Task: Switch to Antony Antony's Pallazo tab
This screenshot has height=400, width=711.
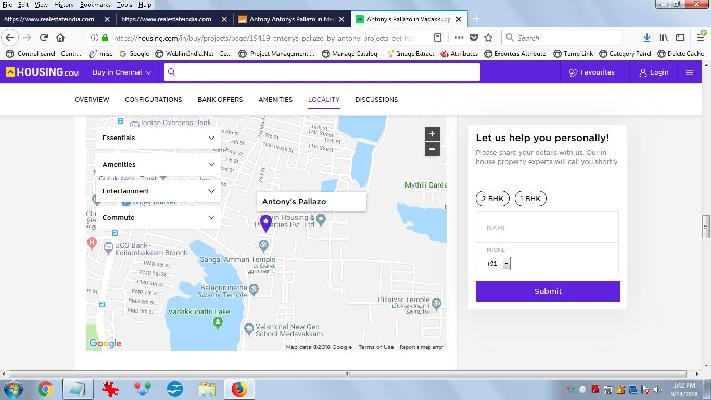Action: coord(292,19)
